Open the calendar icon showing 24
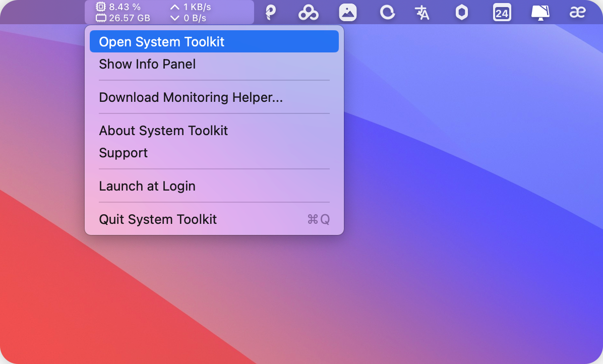This screenshot has width=603, height=364. point(502,12)
